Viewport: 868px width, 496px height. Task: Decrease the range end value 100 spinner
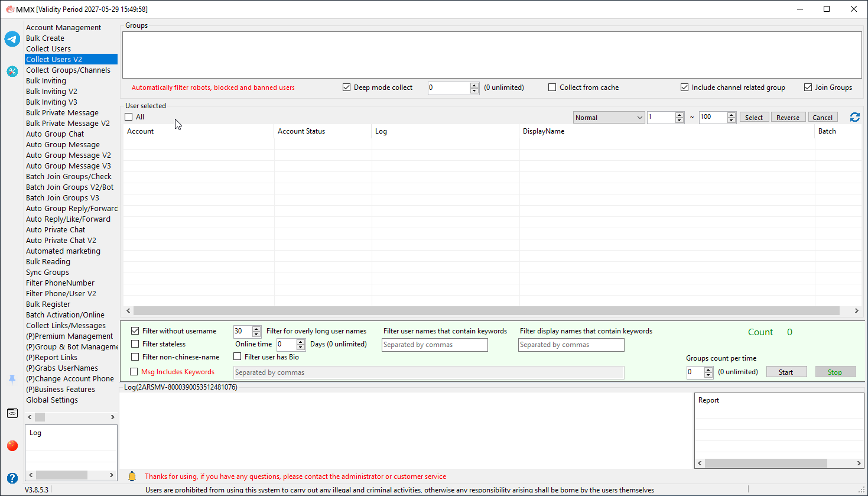[x=732, y=121]
